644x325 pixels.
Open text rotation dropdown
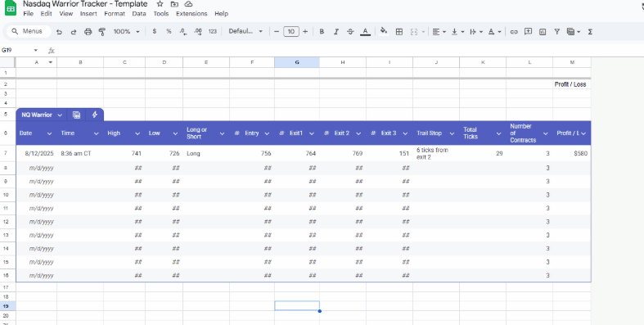494,32
